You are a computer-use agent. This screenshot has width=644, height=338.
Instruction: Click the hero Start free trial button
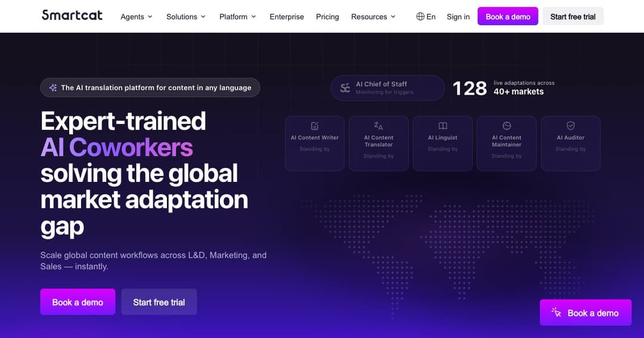pos(159,302)
